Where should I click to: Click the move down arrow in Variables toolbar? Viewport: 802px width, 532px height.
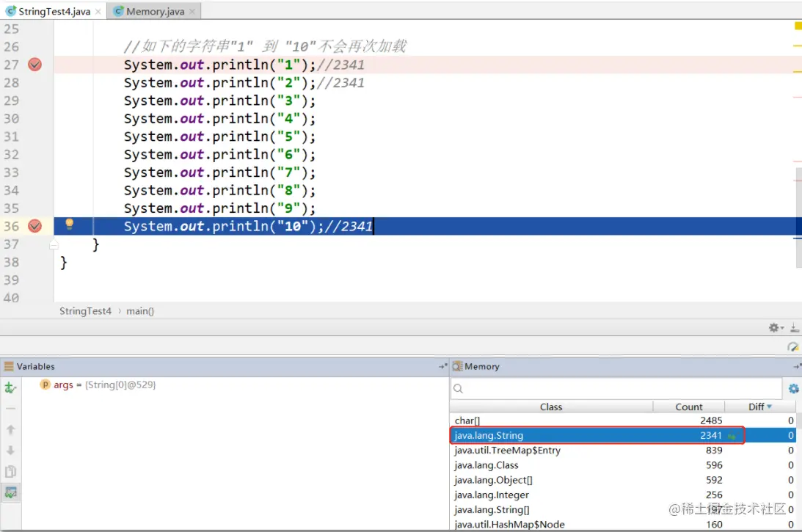pos(11,451)
